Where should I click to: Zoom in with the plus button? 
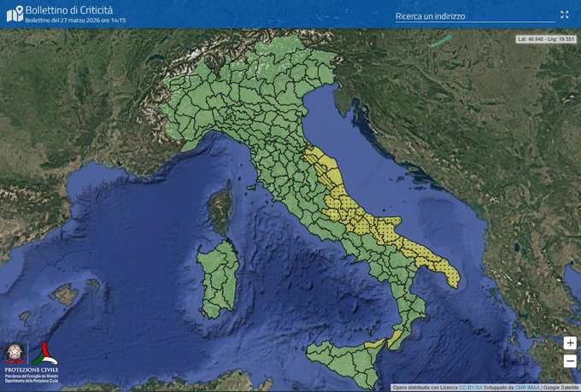click(x=570, y=342)
